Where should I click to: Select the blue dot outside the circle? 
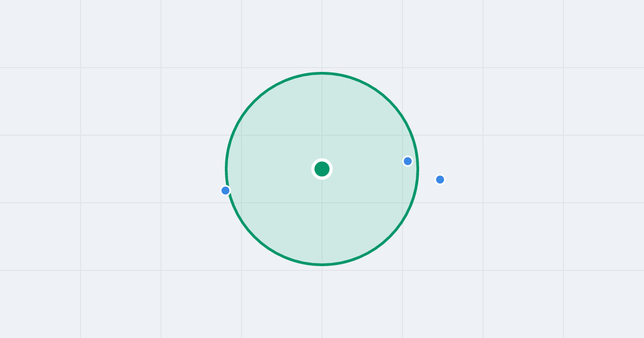pos(440,180)
